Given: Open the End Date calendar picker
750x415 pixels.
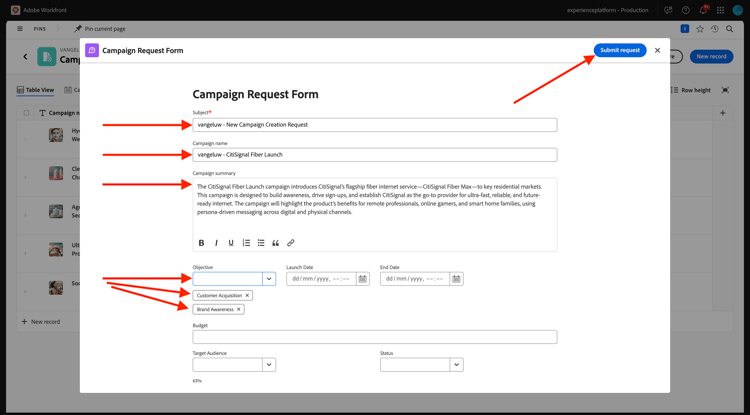Looking at the screenshot, I should click(x=456, y=279).
